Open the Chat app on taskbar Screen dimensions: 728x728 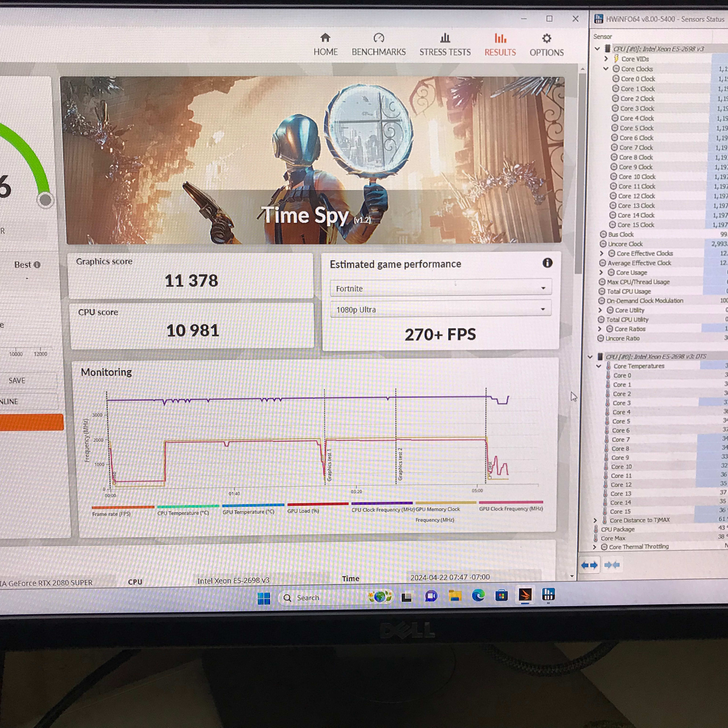(431, 596)
